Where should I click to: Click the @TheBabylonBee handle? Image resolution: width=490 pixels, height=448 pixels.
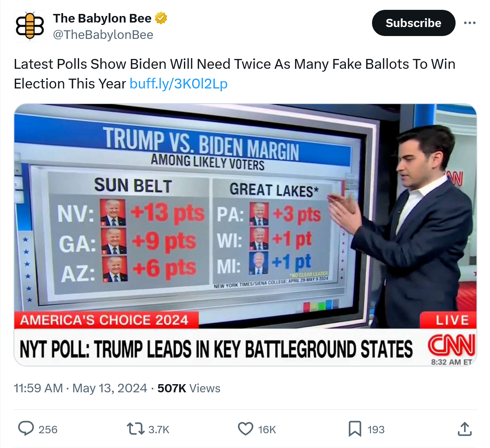[103, 35]
